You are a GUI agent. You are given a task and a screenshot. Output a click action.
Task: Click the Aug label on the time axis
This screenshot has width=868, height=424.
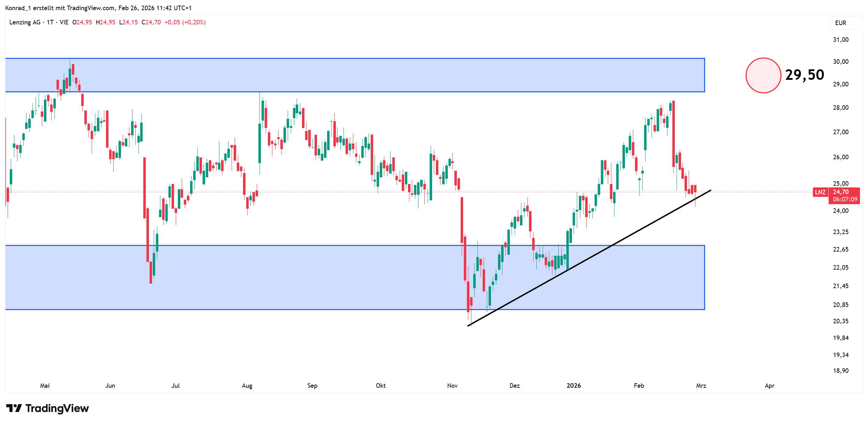pos(247,386)
